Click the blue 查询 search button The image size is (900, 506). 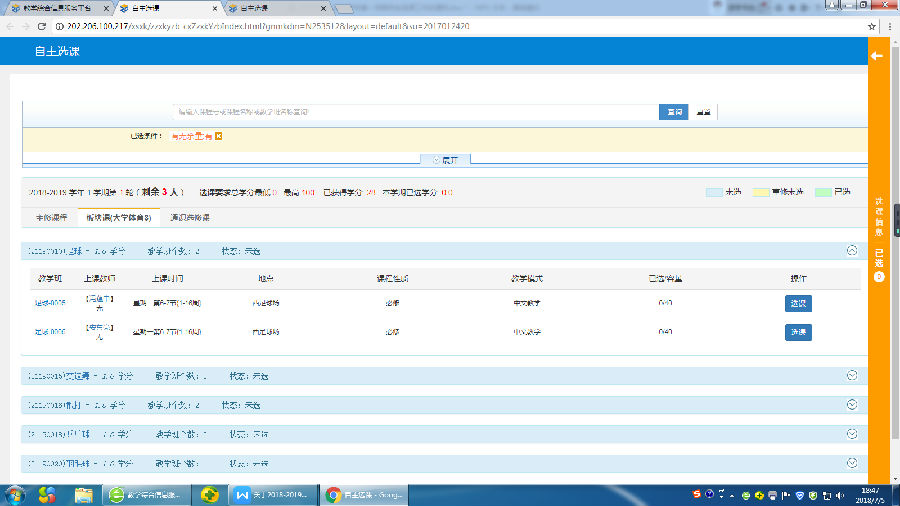click(x=673, y=112)
